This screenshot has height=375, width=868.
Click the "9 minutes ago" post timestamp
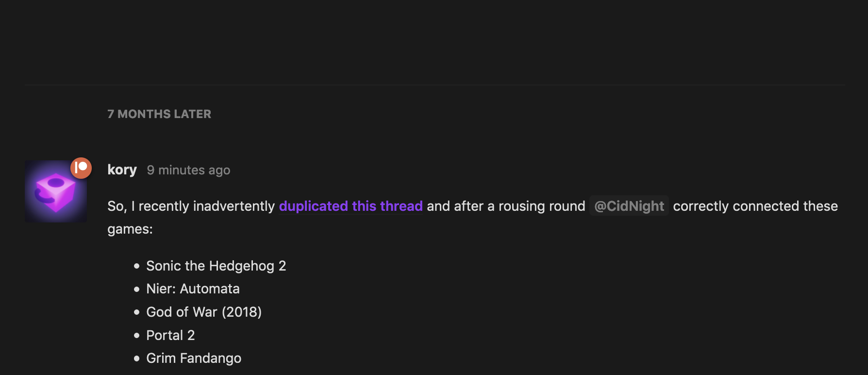188,170
